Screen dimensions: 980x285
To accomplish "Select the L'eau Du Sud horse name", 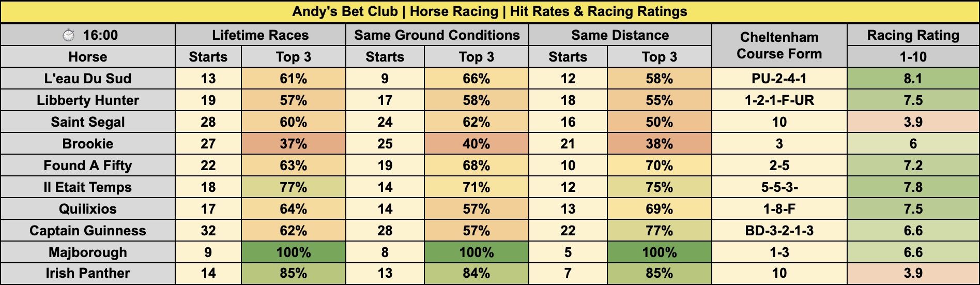I will point(88,79).
